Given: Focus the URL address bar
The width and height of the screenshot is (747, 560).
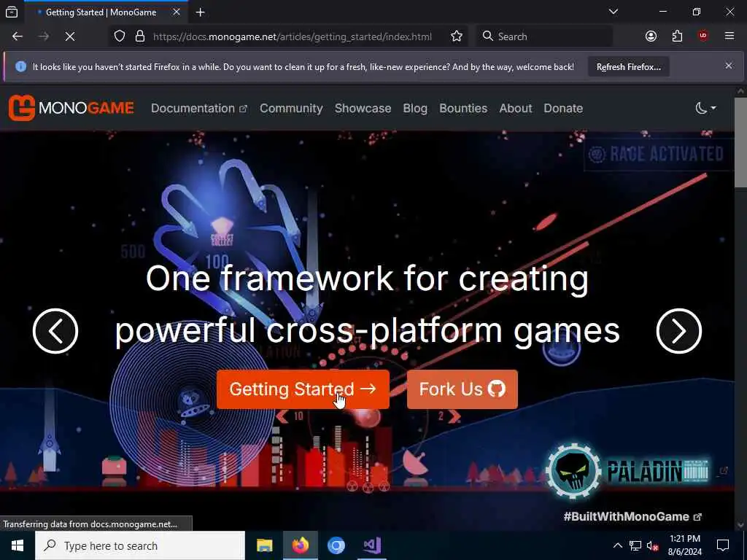Looking at the screenshot, I should pyautogui.click(x=292, y=36).
